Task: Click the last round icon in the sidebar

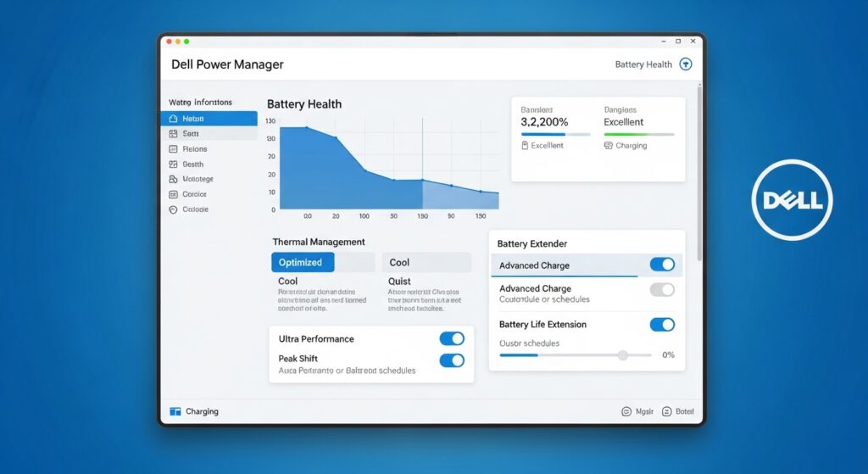Action: (174, 209)
